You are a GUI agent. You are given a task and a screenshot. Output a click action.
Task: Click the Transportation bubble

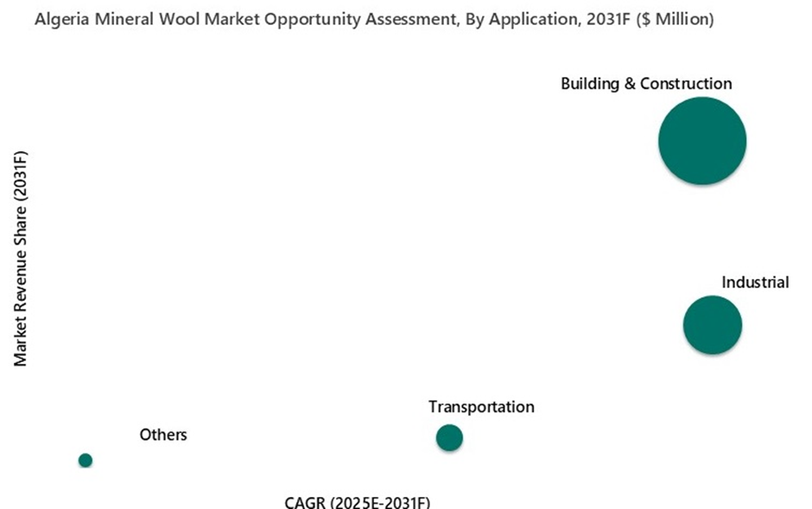(x=449, y=438)
